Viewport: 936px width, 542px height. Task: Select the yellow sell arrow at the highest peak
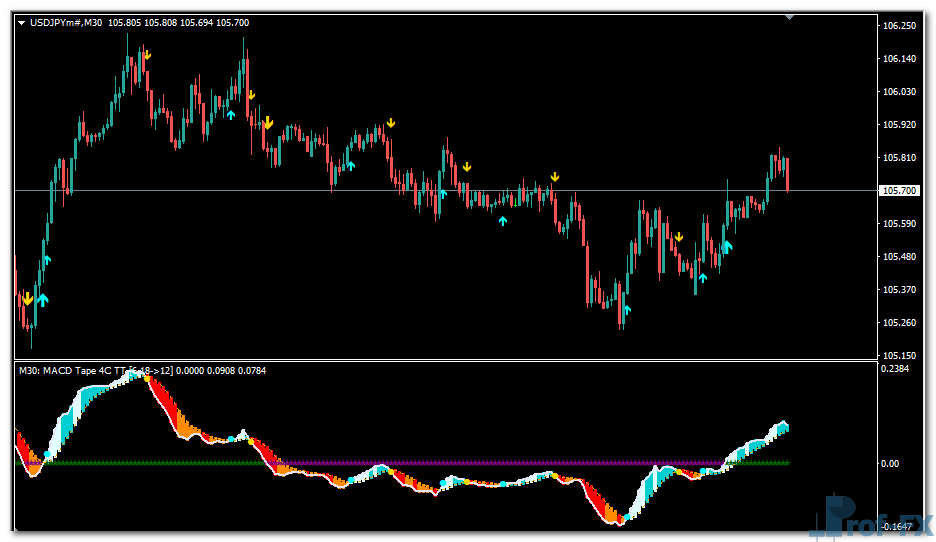pos(147,56)
